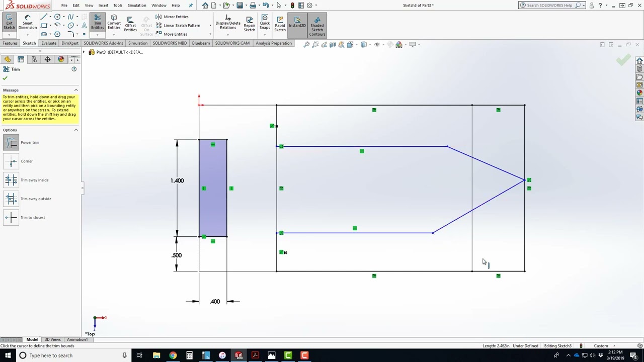Viewport: 644px width, 362px height.
Task: Open the Display/Delete Relations dropdown
Action: point(228,35)
